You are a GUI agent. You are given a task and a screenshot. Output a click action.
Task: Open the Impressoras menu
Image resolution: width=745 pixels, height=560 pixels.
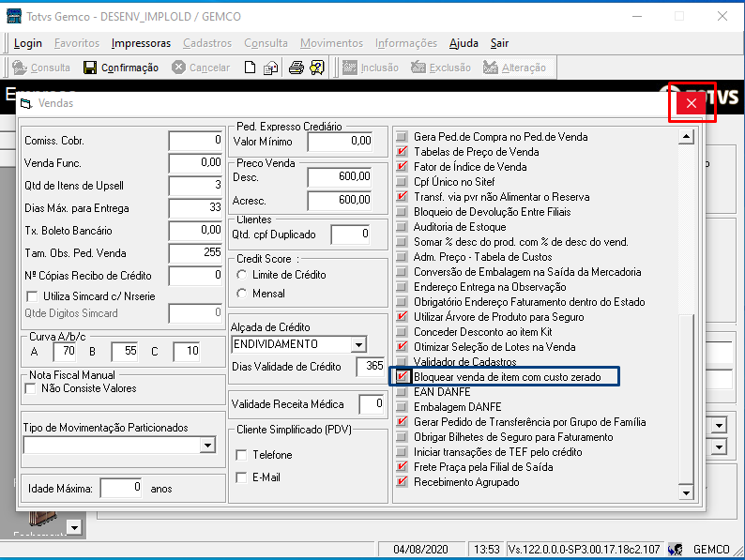coord(141,43)
